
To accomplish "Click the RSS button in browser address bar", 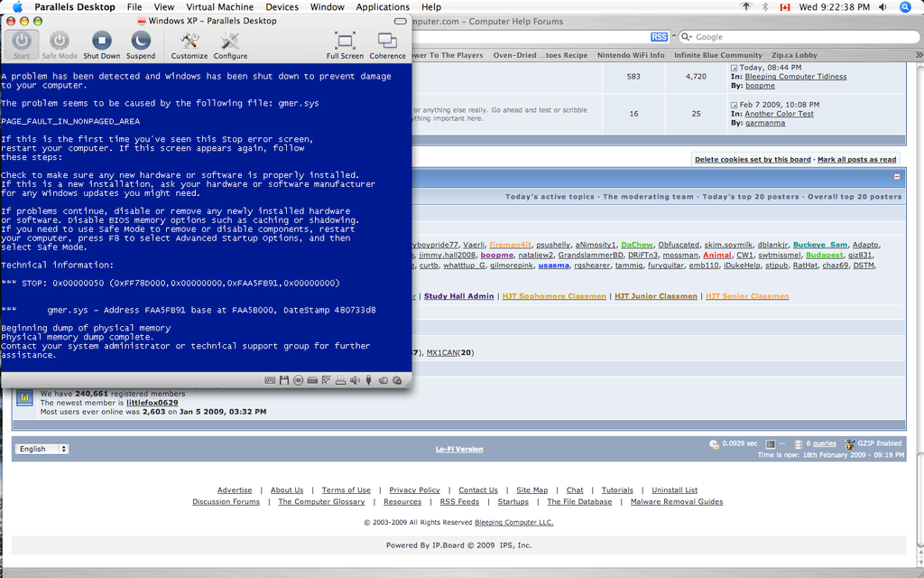I will click(x=659, y=36).
